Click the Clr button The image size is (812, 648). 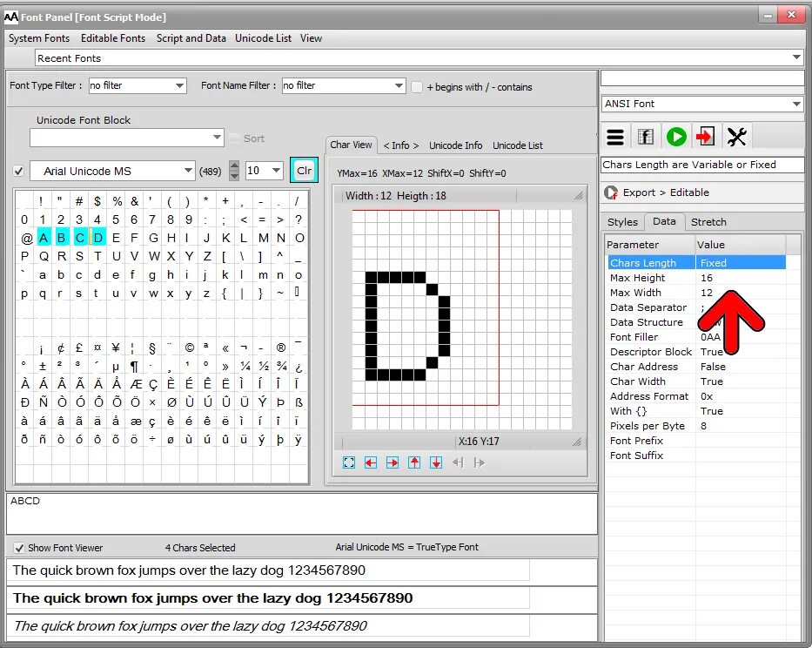[x=304, y=171]
